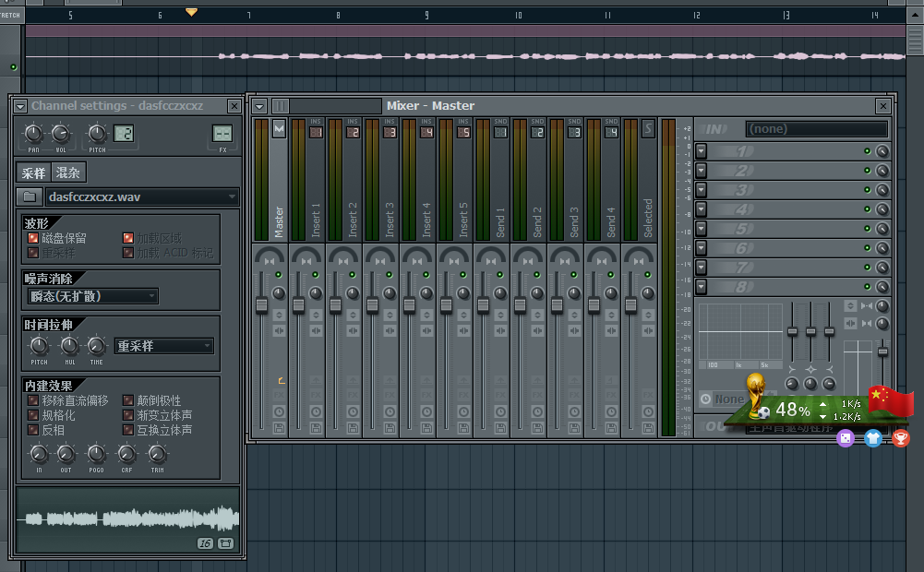Open the FX slot 1 dropdown arrow
924x572 pixels.
[702, 150]
